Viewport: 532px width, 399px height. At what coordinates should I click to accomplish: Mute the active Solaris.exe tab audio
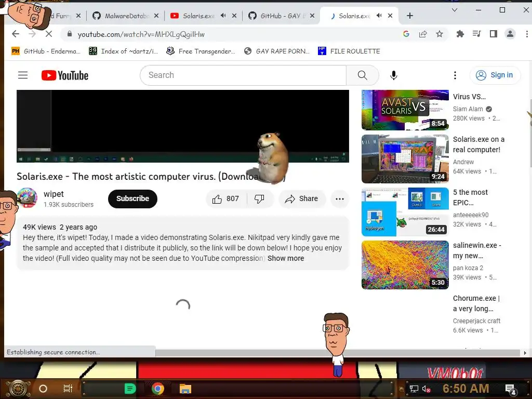379,16
